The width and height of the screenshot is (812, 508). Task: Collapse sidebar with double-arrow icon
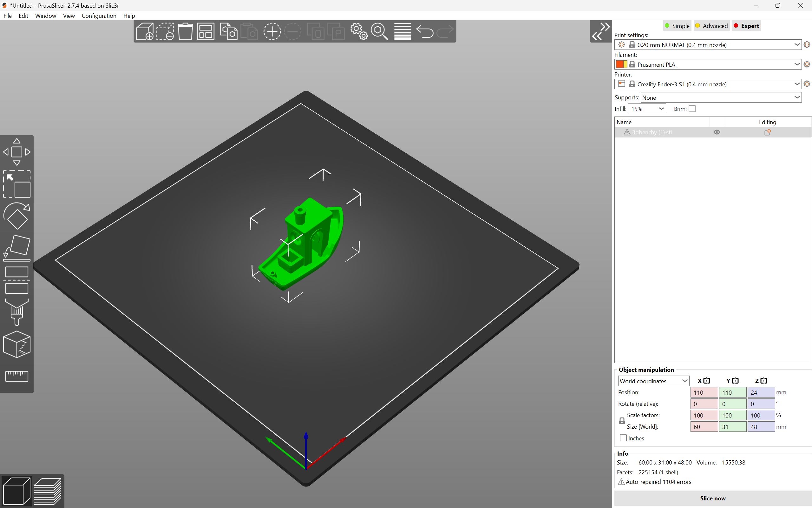point(601,31)
